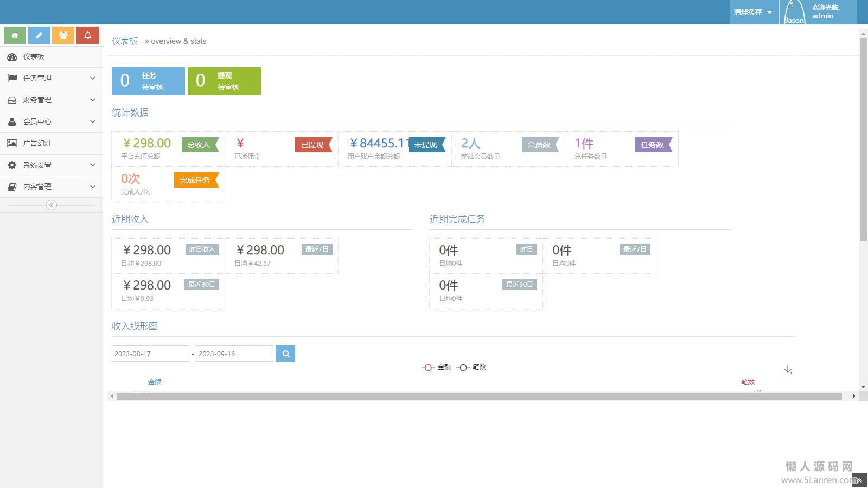Click the 完成任务 orange badge
The height and width of the screenshot is (488, 868).
click(x=196, y=180)
